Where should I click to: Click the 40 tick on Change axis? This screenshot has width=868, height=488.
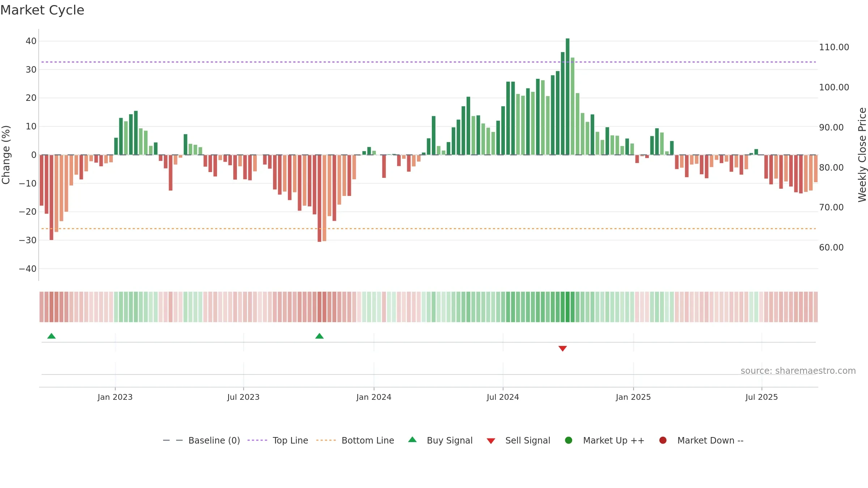tap(31, 41)
